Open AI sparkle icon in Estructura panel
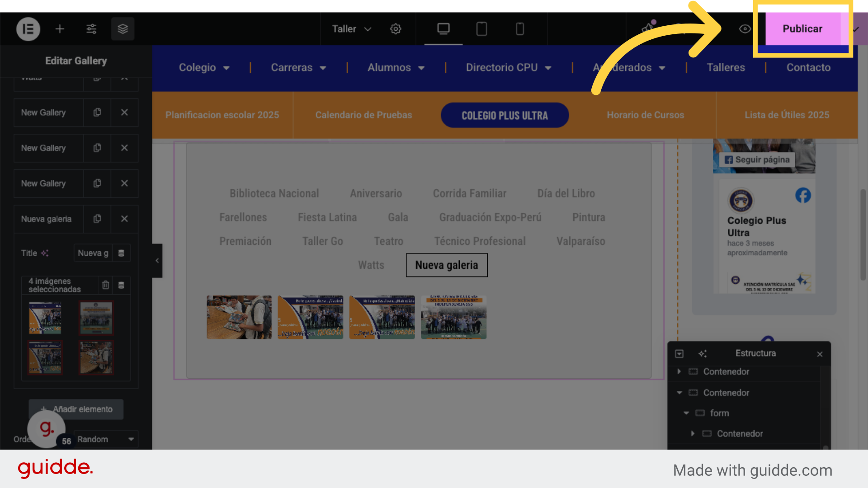Viewport: 868px width, 488px height. (x=702, y=354)
